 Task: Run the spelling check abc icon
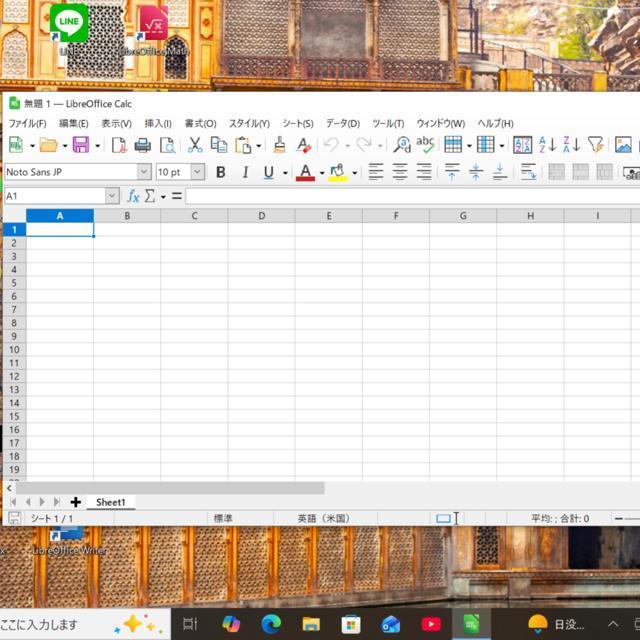tap(426, 145)
